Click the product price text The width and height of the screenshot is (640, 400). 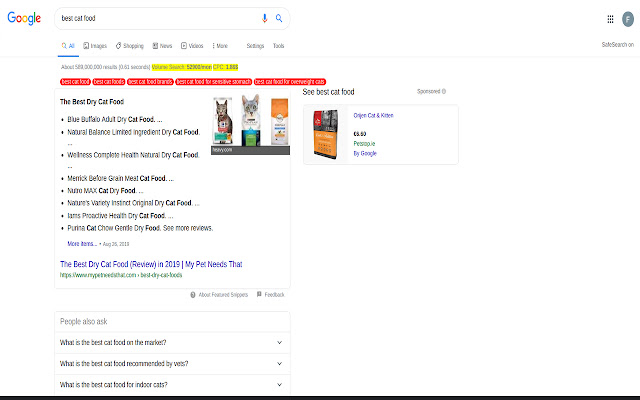click(360, 134)
